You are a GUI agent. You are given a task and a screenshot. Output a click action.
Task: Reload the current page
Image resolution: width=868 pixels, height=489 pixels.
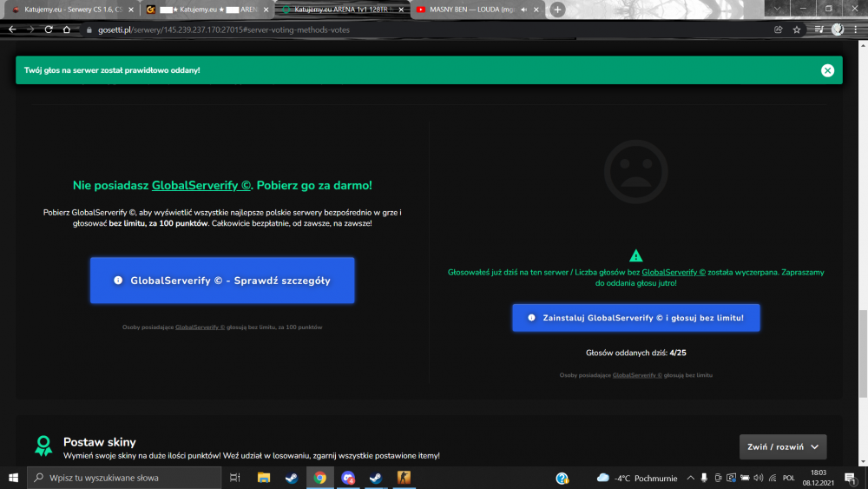tap(49, 30)
